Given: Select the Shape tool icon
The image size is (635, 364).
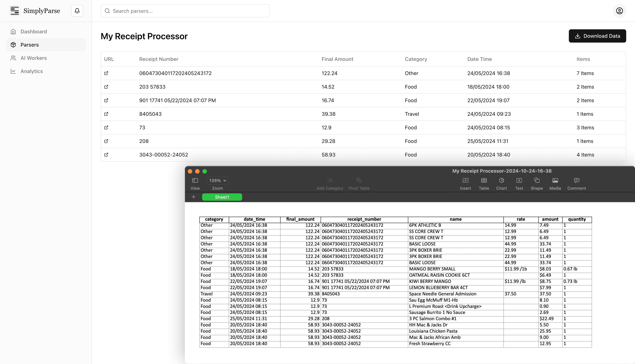Looking at the screenshot, I should [x=537, y=181].
